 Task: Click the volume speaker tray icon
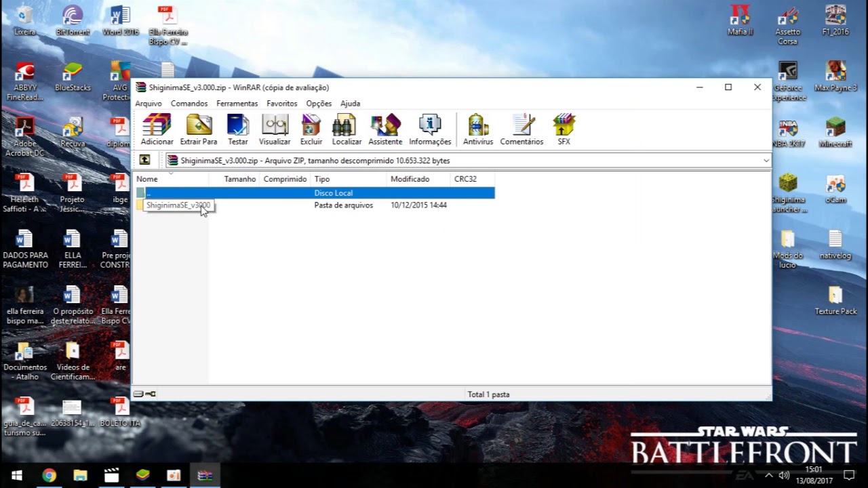coord(785,475)
